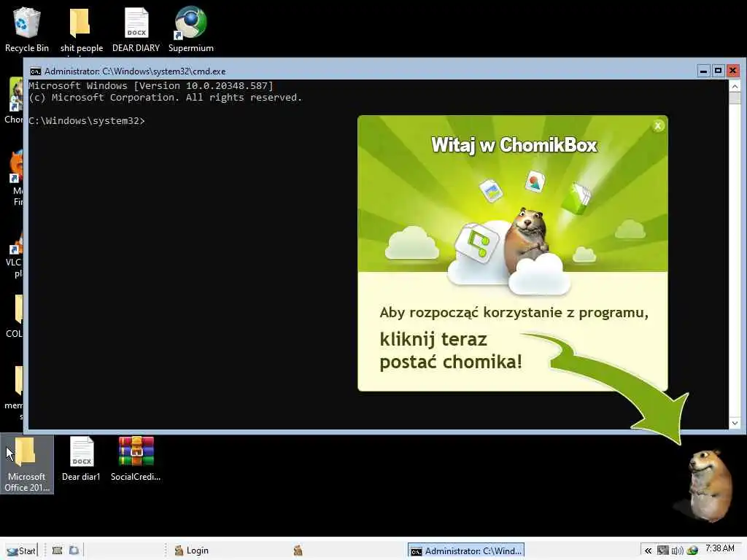Click the cmd.exe title bar icon
The image size is (747, 560).
[35, 71]
